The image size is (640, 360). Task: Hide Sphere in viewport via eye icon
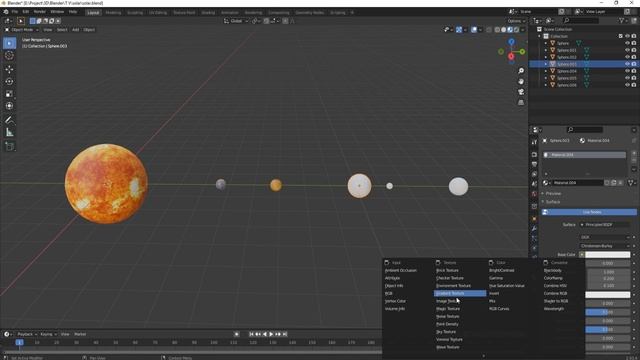(627, 43)
